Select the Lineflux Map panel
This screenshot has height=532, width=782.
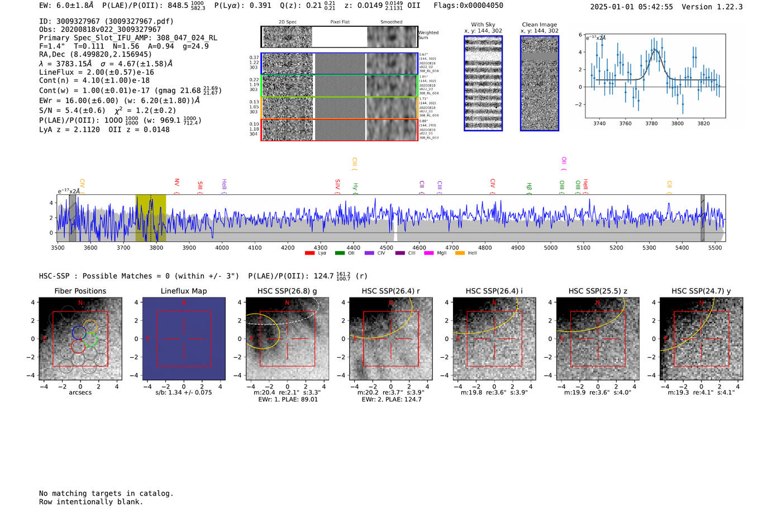[184, 339]
